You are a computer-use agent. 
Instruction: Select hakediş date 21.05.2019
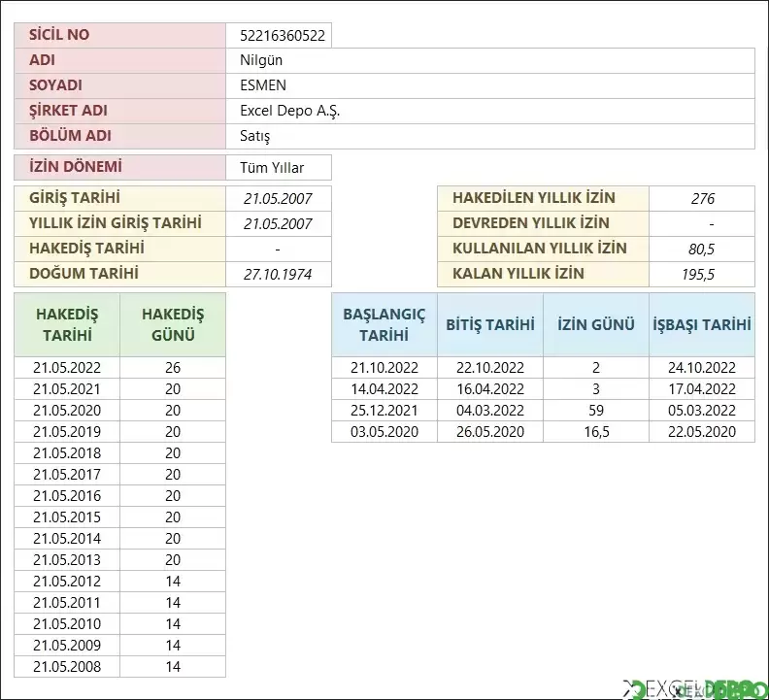(x=67, y=432)
